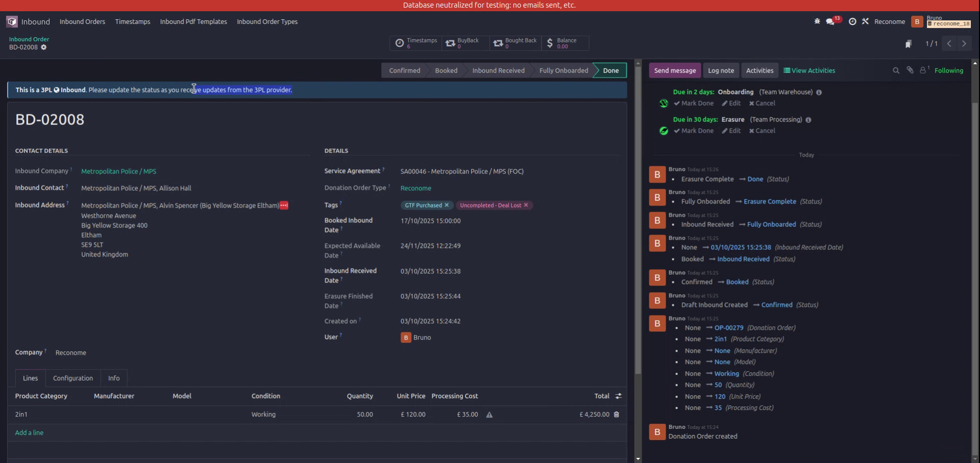Open the developer tools wrench icon
The image size is (980, 463).
pyautogui.click(x=866, y=21)
